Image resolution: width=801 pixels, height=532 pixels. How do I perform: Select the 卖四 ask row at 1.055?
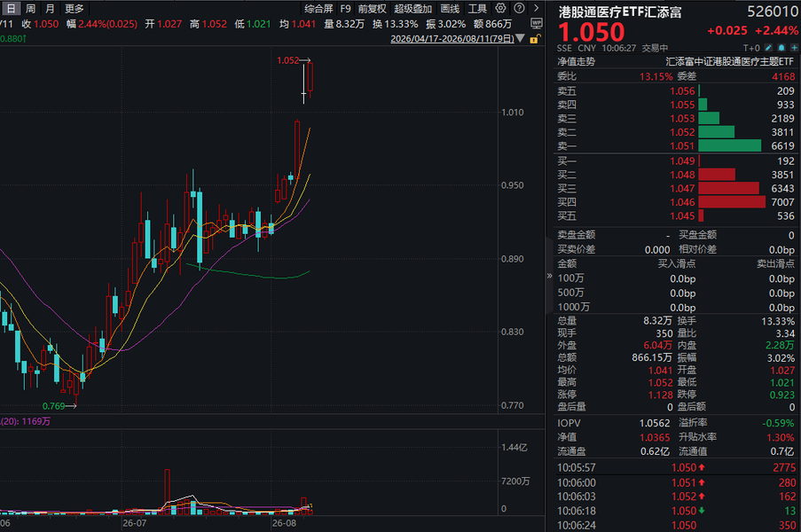(676, 105)
